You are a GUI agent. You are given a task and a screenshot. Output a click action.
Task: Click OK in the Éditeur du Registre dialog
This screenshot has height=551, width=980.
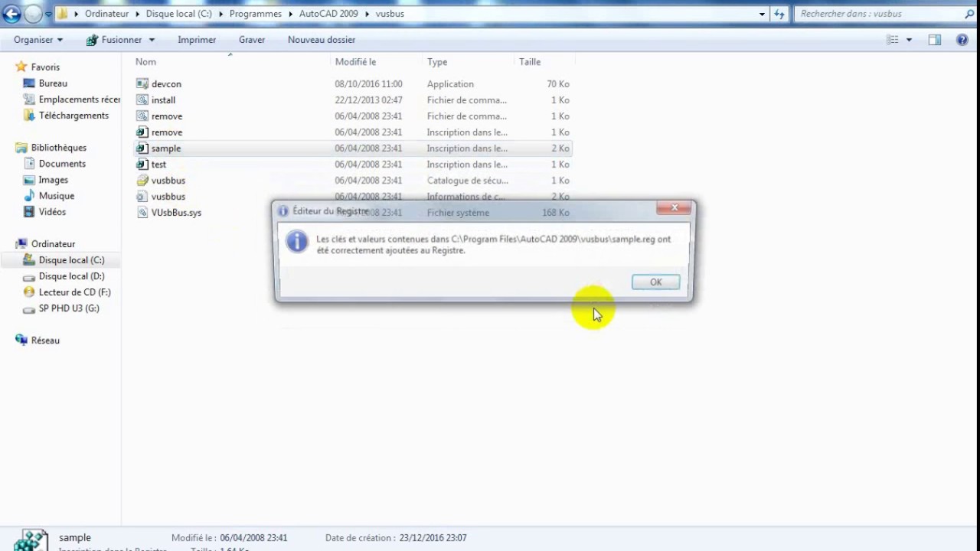(x=655, y=282)
